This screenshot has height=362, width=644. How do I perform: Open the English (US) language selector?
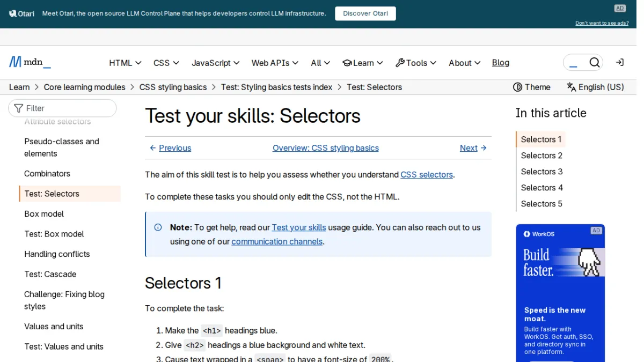tap(595, 87)
